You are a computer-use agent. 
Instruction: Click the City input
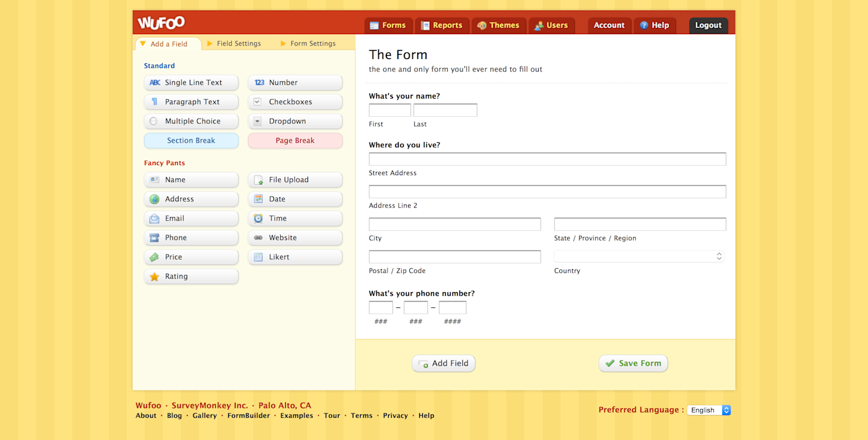click(x=454, y=224)
